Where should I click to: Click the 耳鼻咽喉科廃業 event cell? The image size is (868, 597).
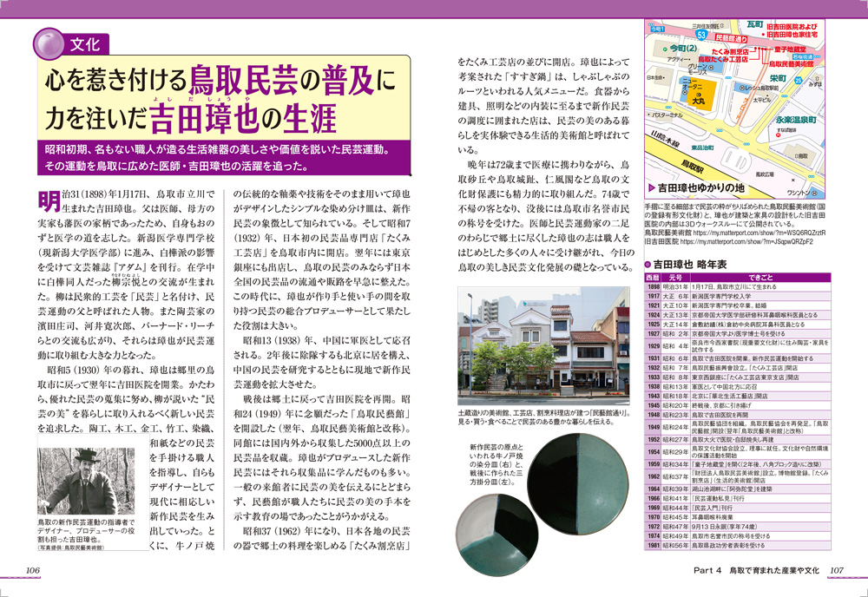pos(760,517)
